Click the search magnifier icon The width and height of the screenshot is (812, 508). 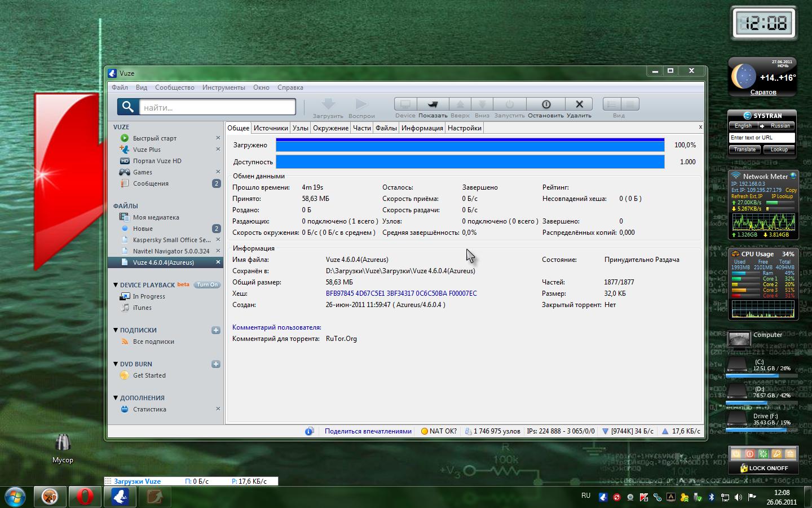(128, 107)
